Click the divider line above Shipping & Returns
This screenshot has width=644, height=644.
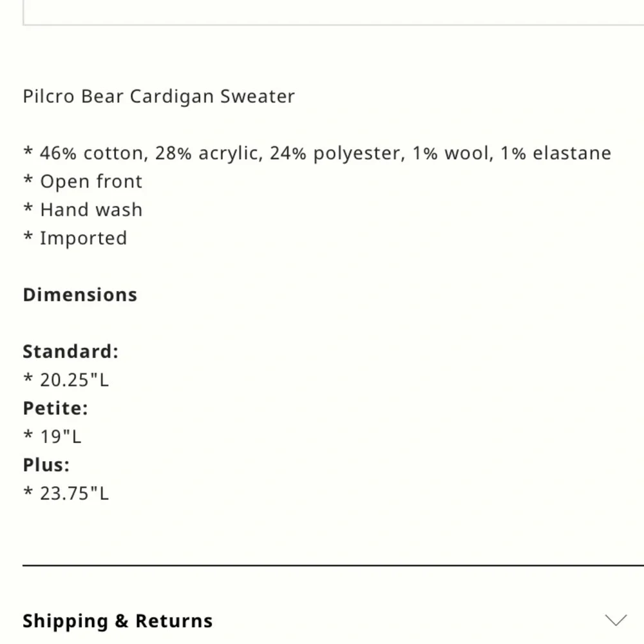pyautogui.click(x=333, y=565)
